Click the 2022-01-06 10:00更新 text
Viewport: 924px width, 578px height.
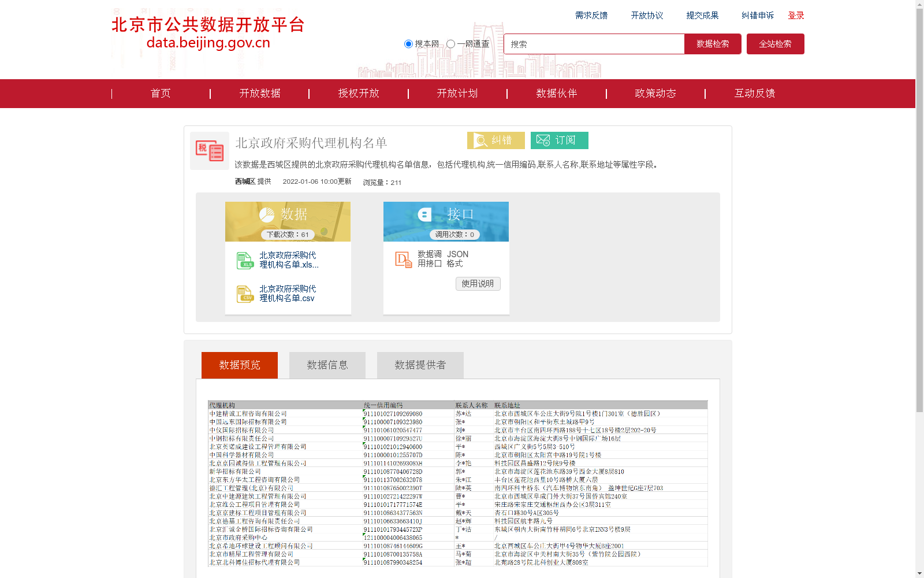point(317,181)
